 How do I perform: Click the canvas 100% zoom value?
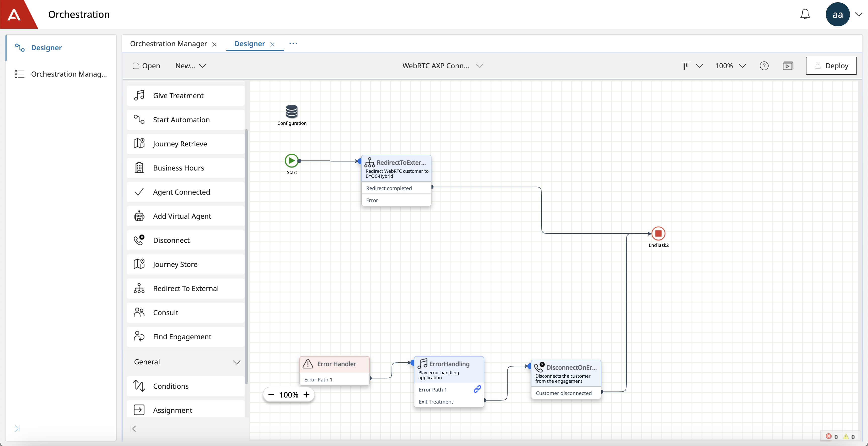point(289,395)
